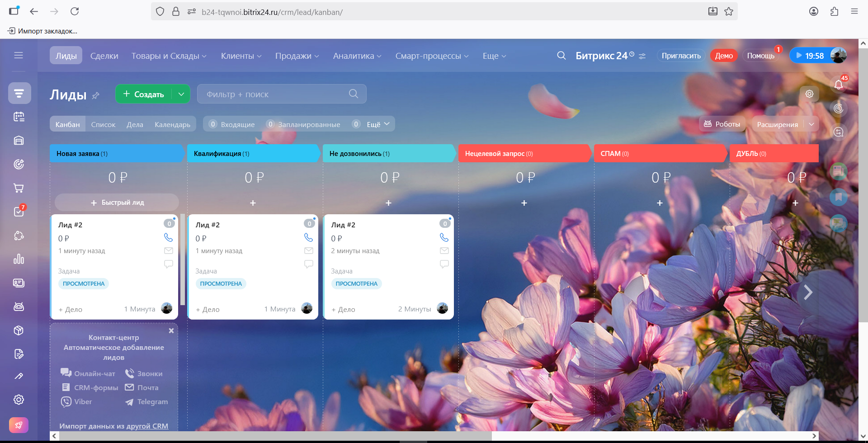Open the Товары и Склады dropdown
Viewport: 868px width, 443px height.
tap(169, 56)
